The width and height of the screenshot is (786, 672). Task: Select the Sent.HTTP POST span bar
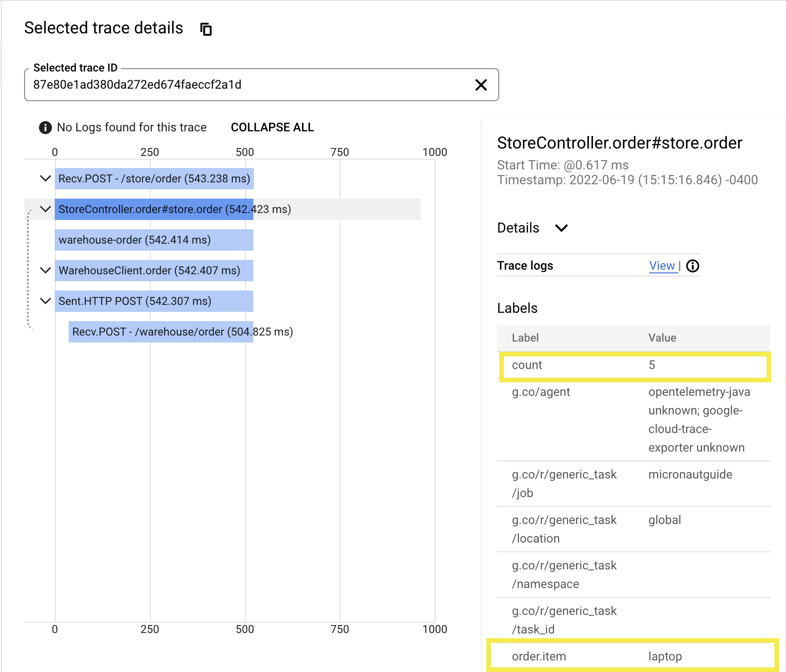(x=154, y=301)
